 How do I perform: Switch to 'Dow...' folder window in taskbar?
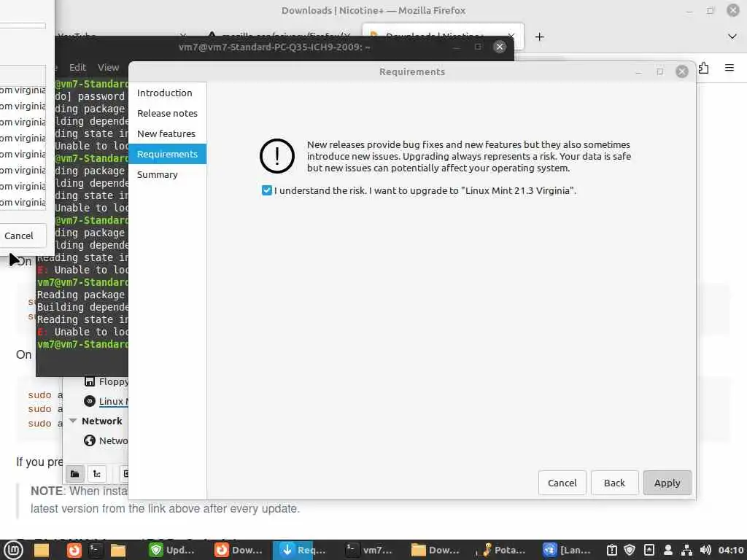(436, 551)
